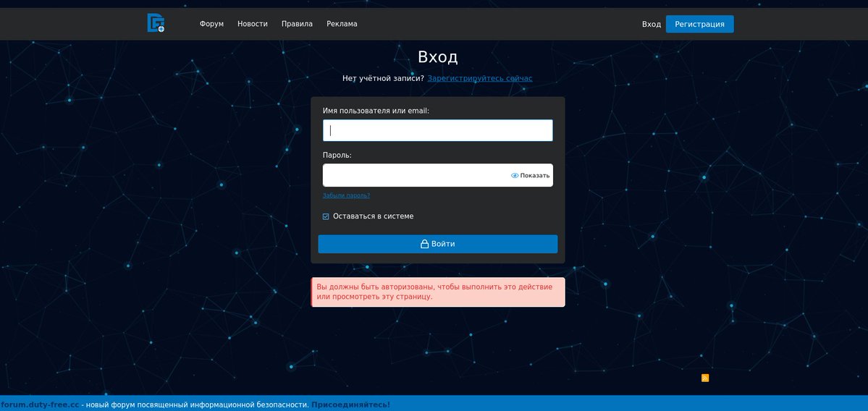
Task: Click the orange RSS feed icon
Action: [x=704, y=378]
